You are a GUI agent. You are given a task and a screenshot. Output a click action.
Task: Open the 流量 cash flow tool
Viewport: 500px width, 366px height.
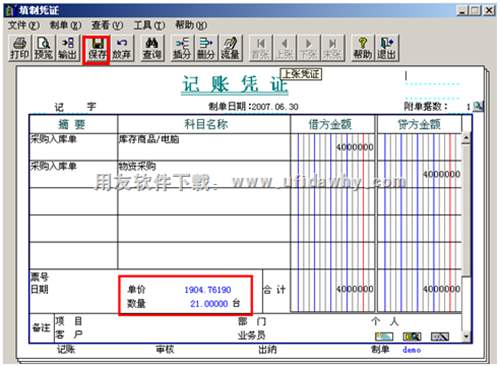click(x=230, y=48)
